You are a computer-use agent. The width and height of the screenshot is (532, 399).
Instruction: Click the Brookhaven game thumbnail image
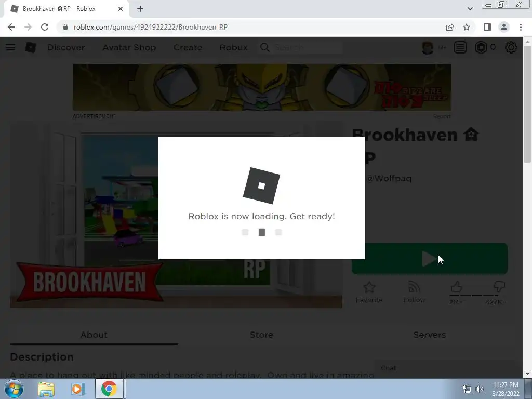[x=176, y=215]
